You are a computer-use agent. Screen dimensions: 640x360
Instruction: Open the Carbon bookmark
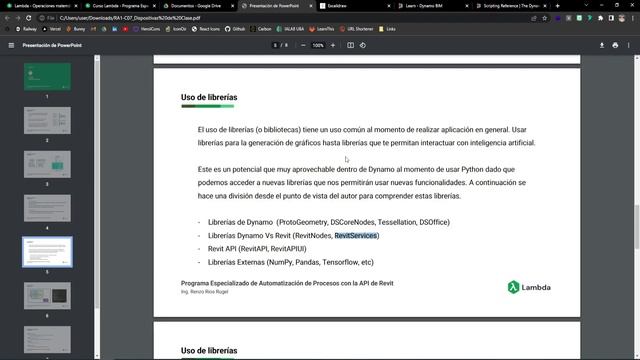click(x=261, y=29)
